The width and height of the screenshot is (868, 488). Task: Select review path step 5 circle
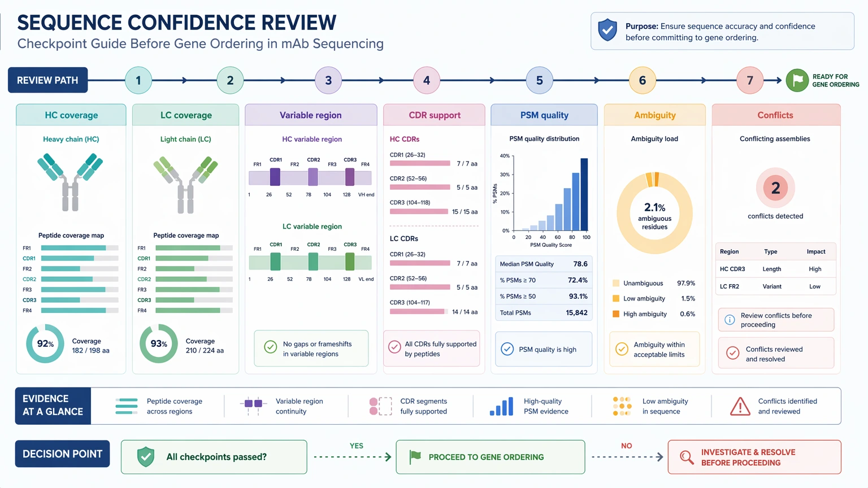539,80
